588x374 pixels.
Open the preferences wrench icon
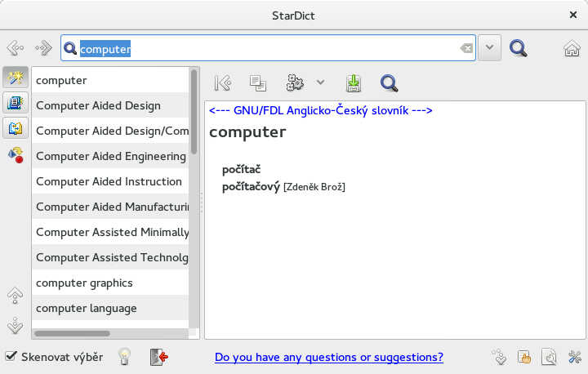point(573,357)
